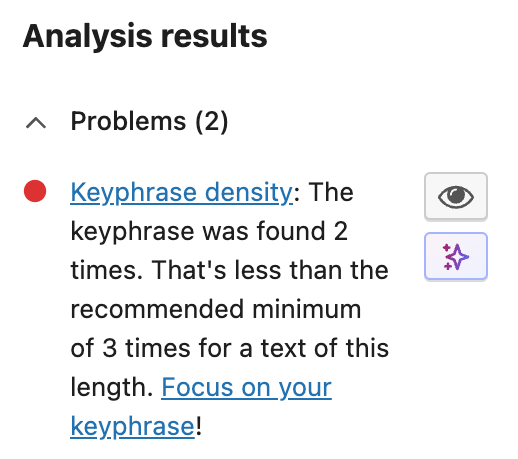
Task: Click the text 'keyphrase was found 2'
Action: point(209,231)
